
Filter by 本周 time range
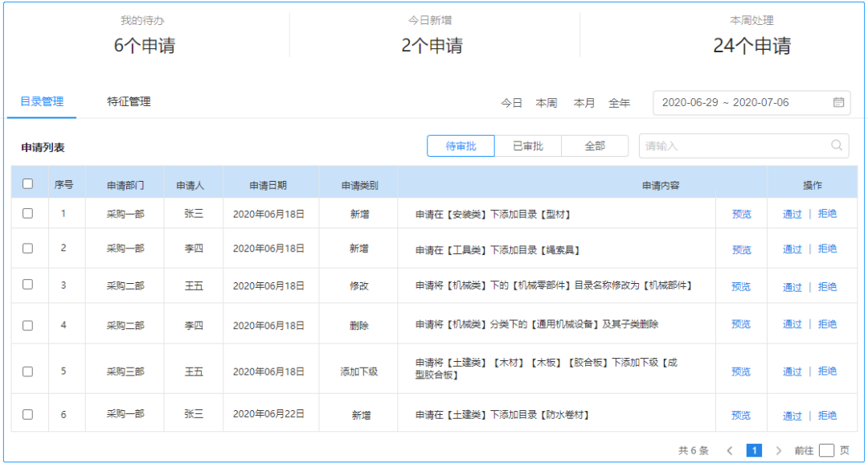[547, 103]
